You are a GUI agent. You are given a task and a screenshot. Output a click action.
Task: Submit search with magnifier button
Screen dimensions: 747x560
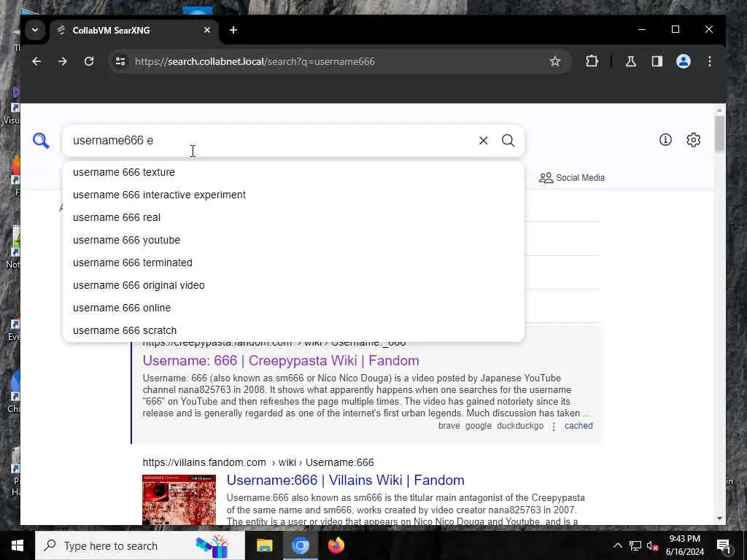pyautogui.click(x=508, y=141)
